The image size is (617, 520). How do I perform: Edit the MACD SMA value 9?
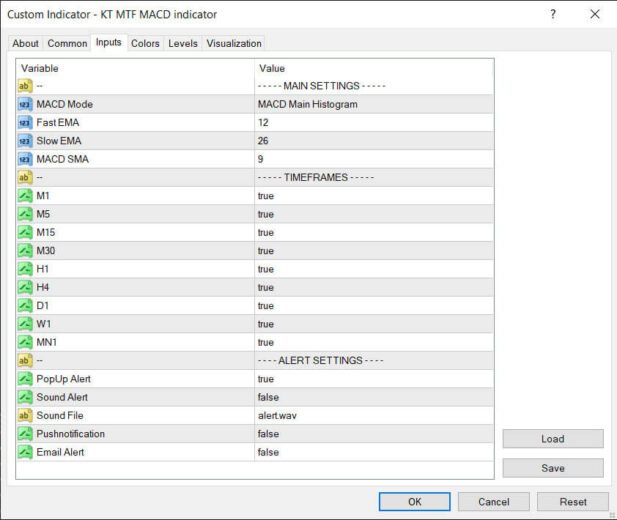374,159
